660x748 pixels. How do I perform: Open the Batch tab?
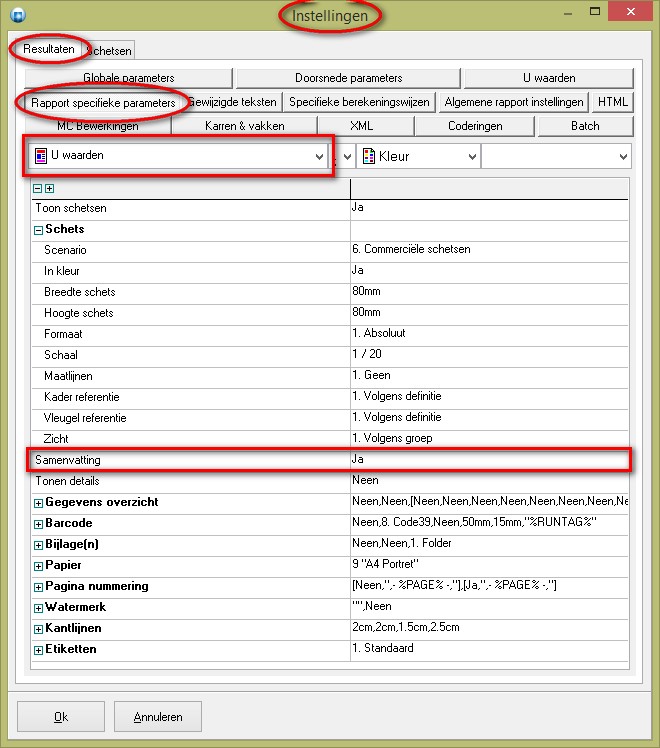pyautogui.click(x=585, y=126)
